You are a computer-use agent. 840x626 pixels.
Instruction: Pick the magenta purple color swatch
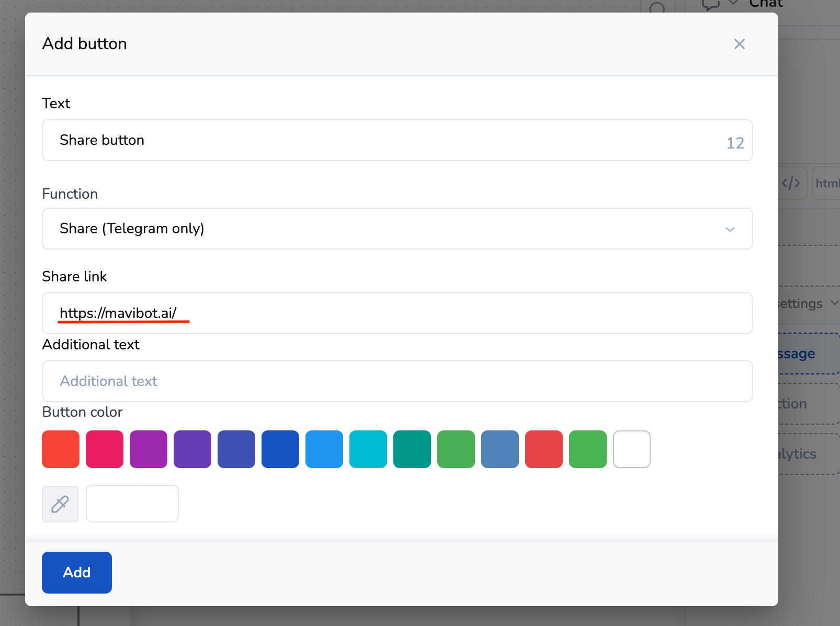[x=149, y=449]
